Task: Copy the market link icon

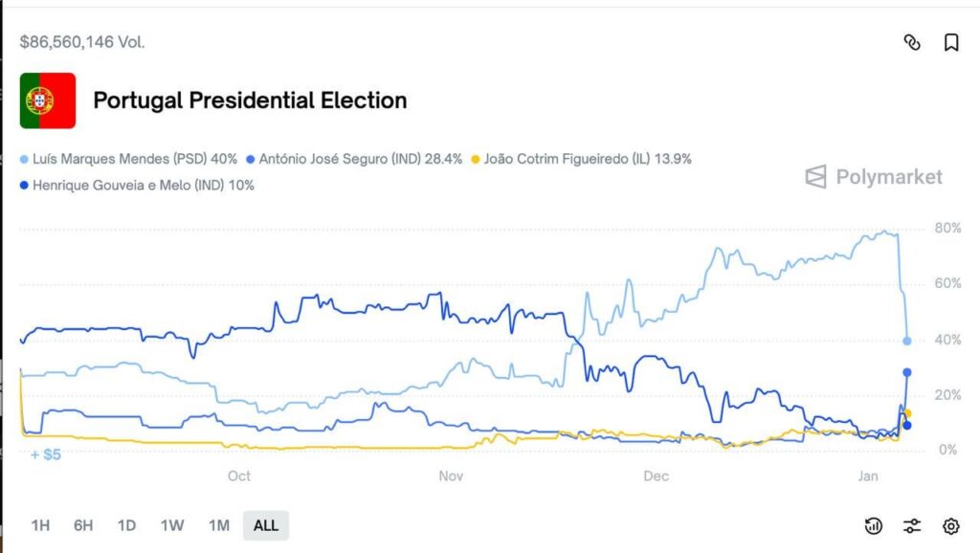Action: [912, 42]
